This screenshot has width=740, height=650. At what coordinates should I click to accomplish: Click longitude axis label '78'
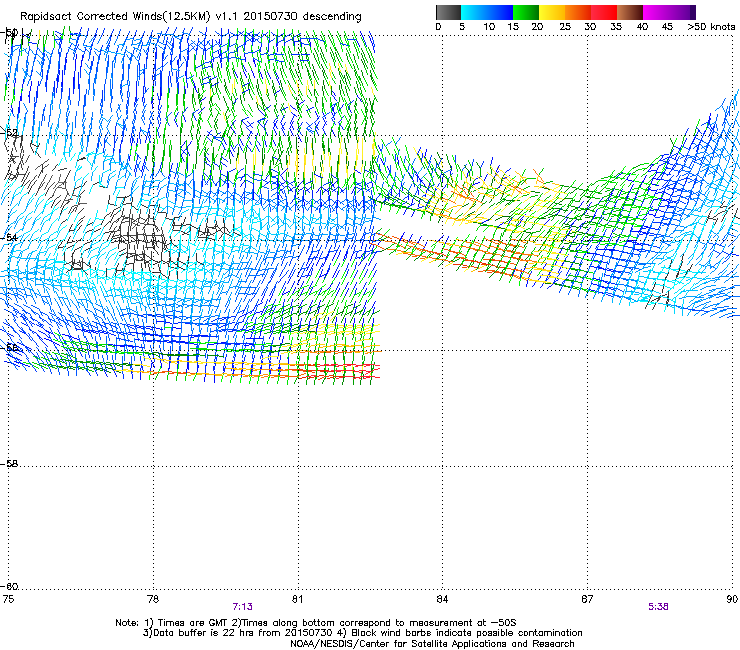tap(153, 599)
